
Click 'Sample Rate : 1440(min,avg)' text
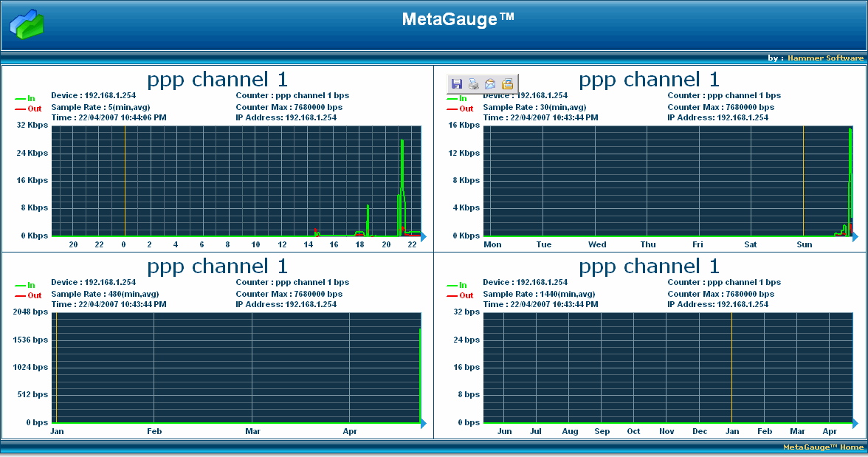(x=539, y=294)
